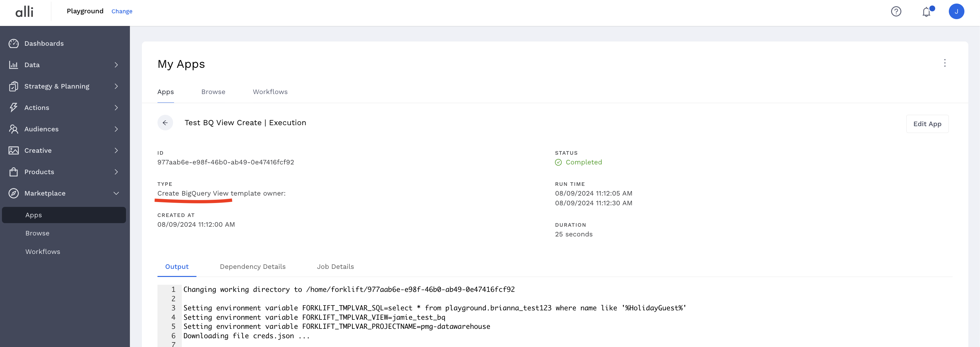980x347 pixels.
Task: Open the user avatar J menu
Action: click(x=956, y=11)
